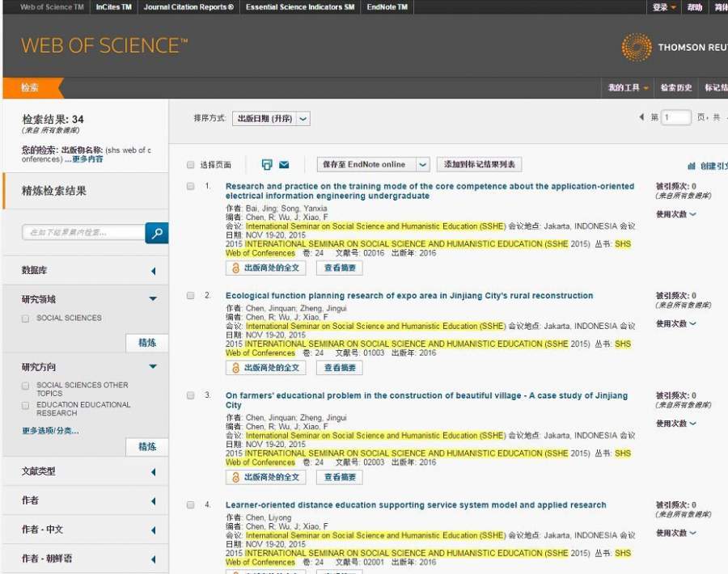This screenshot has width=728, height=574.
Task: Open publisher full text for result 1
Action: (265, 268)
